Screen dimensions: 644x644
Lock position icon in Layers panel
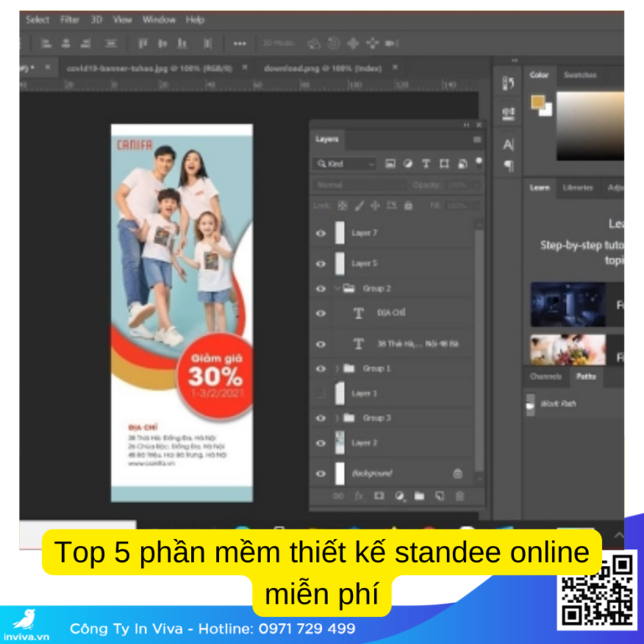point(375,205)
